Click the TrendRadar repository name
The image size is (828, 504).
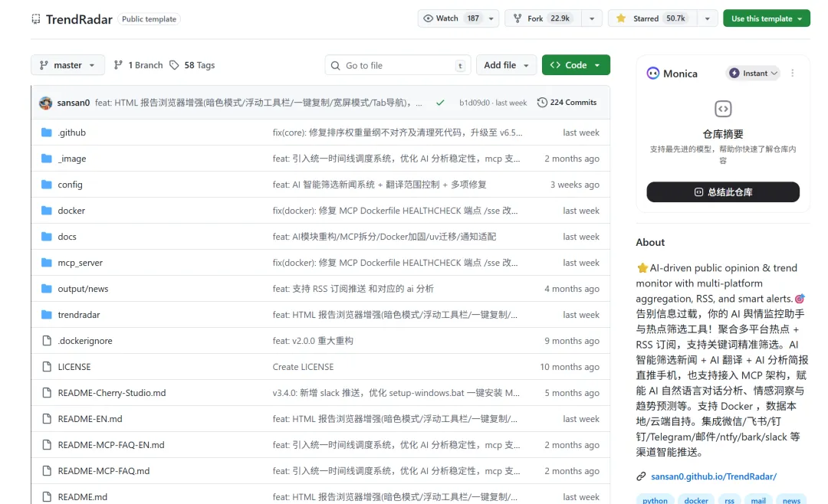(79, 19)
